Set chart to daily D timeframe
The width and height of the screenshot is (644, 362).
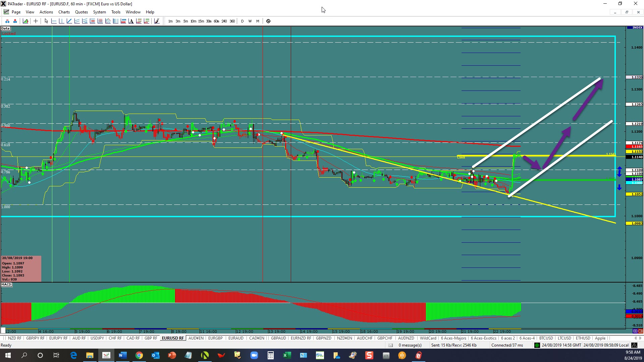pos(243,21)
